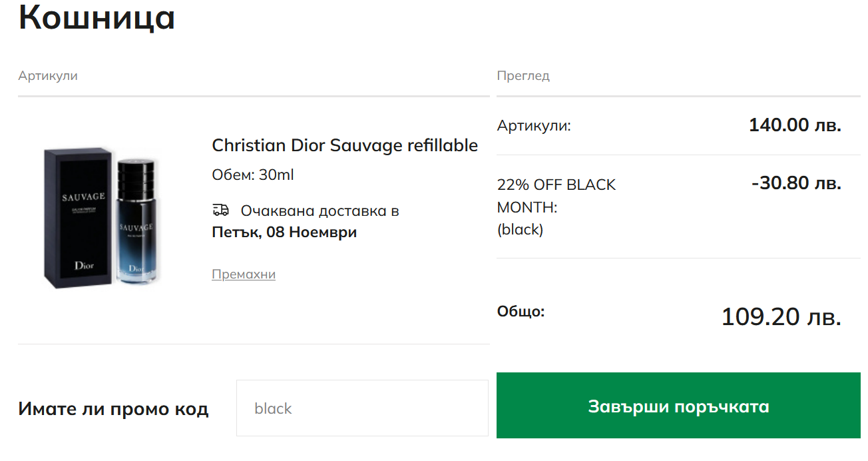Viewport: 868px width, 461px height.
Task: Click the Артикули: row label in summary
Action: pos(534,126)
